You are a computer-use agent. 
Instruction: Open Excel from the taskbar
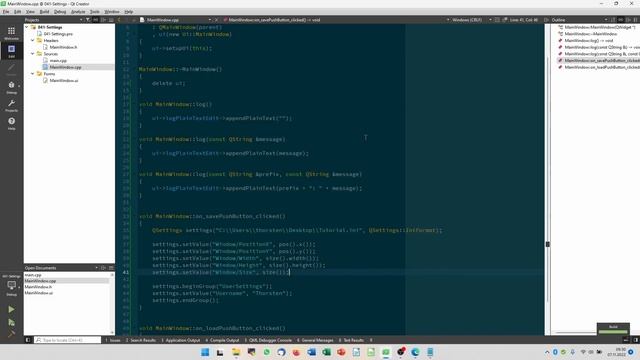point(326,352)
